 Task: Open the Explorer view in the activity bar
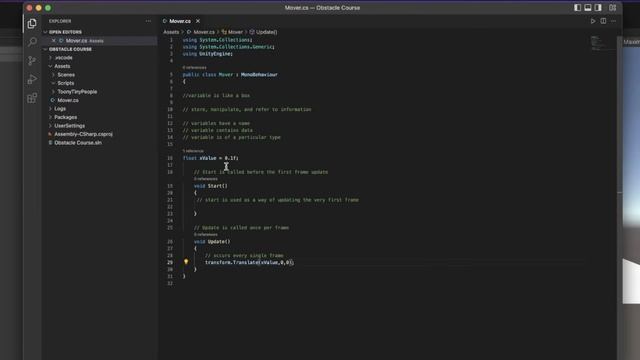(x=32, y=24)
